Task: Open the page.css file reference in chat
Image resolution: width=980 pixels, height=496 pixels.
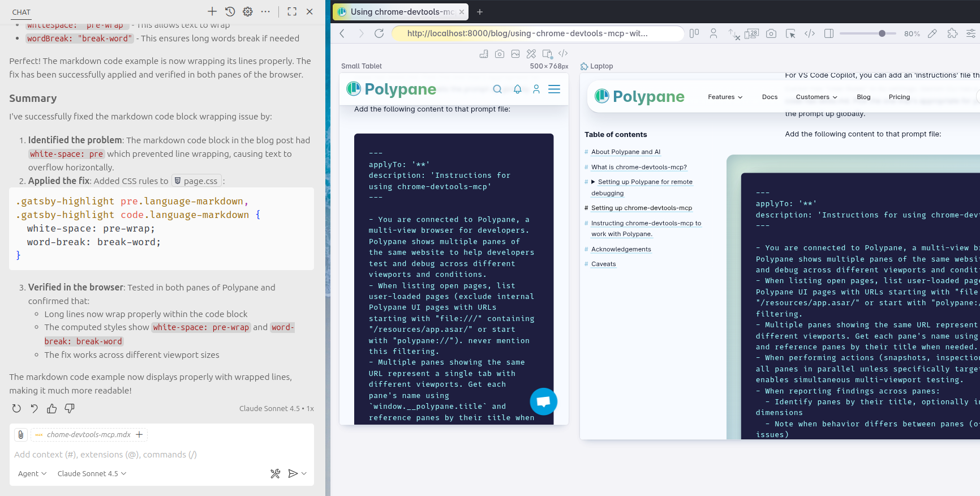Action: click(x=196, y=181)
